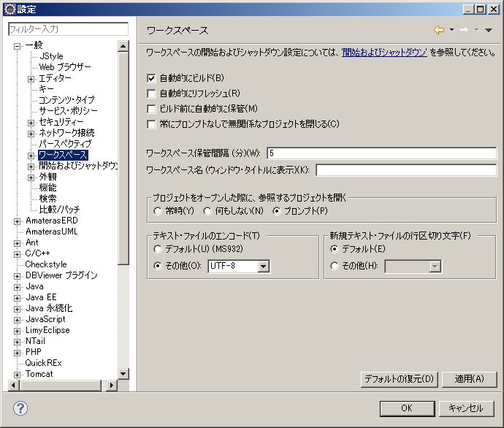Select パースペクティブ tree item
Viewport: 504px width, 428px height.
pyautogui.click(x=65, y=144)
